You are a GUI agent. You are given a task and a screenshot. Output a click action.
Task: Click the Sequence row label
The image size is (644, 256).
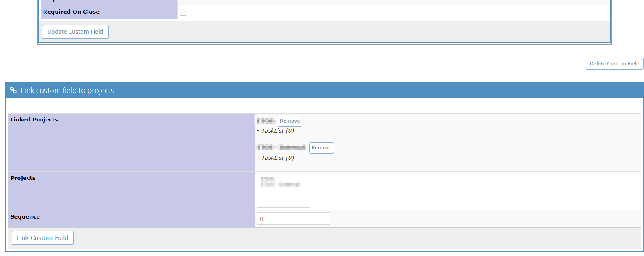coord(25,217)
